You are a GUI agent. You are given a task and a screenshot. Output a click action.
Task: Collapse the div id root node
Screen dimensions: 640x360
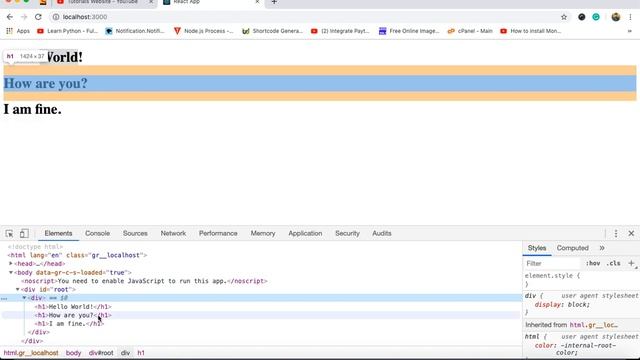pyautogui.click(x=18, y=289)
